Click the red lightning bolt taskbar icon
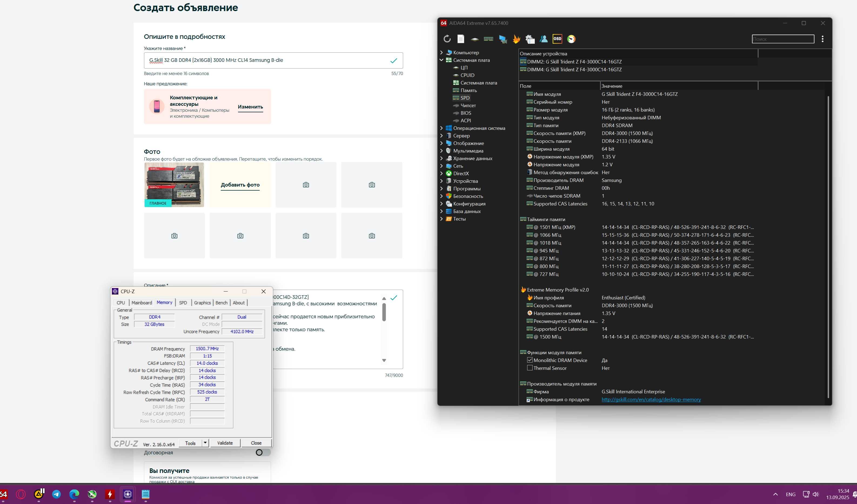857x504 pixels. [x=110, y=494]
